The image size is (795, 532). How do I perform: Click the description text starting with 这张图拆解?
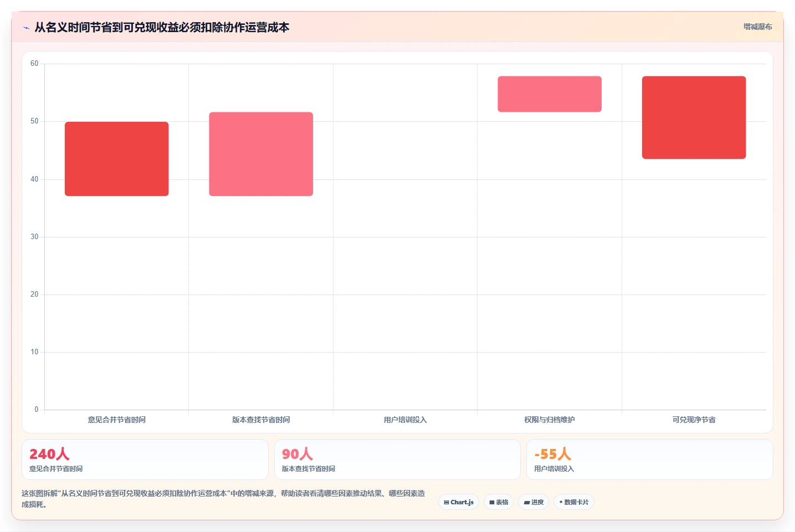(x=223, y=499)
